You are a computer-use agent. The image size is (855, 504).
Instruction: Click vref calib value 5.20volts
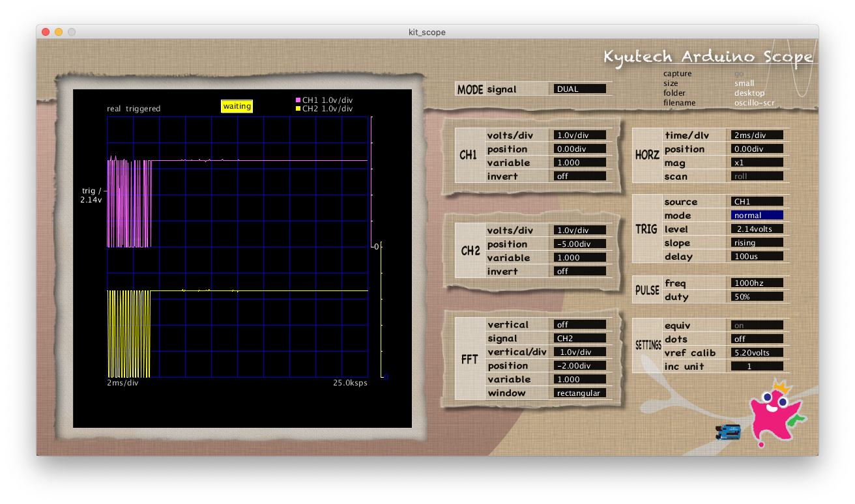(x=757, y=353)
